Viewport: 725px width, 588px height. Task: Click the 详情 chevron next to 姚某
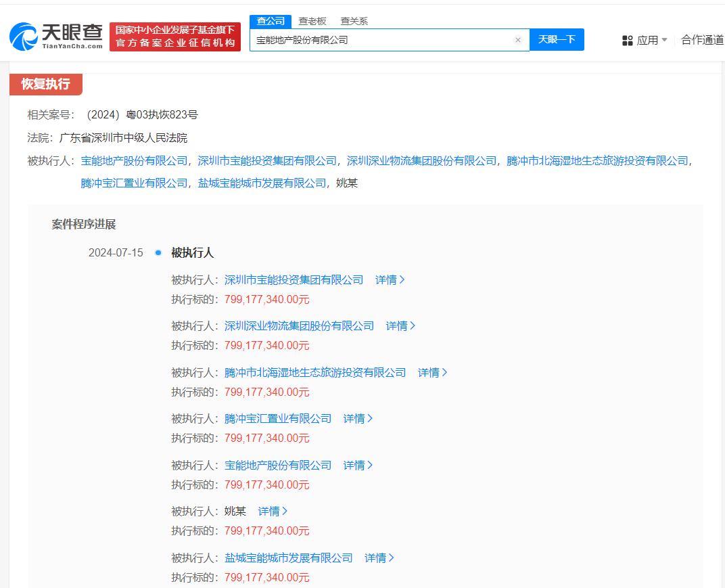click(x=272, y=511)
